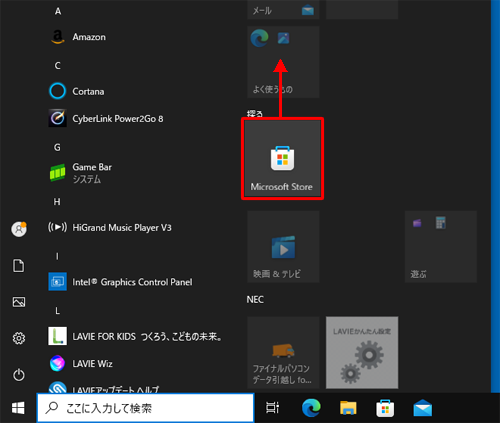Click the 探る tile group label
Screen dimensions: 500x423
tap(255, 114)
